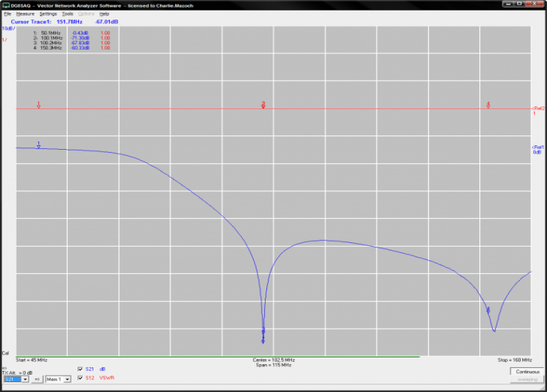
Task: Click the Stop = 160 MHz label
Action: (514, 360)
